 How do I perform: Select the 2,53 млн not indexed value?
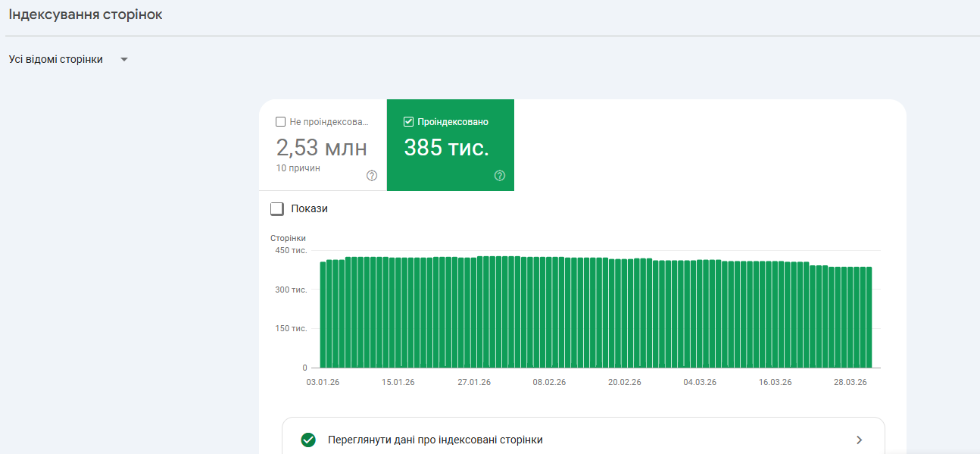click(321, 147)
